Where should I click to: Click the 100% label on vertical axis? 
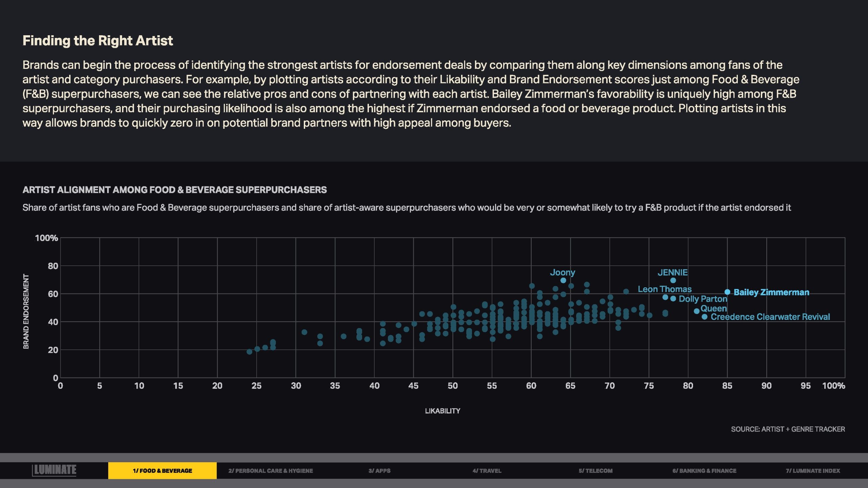(46, 238)
